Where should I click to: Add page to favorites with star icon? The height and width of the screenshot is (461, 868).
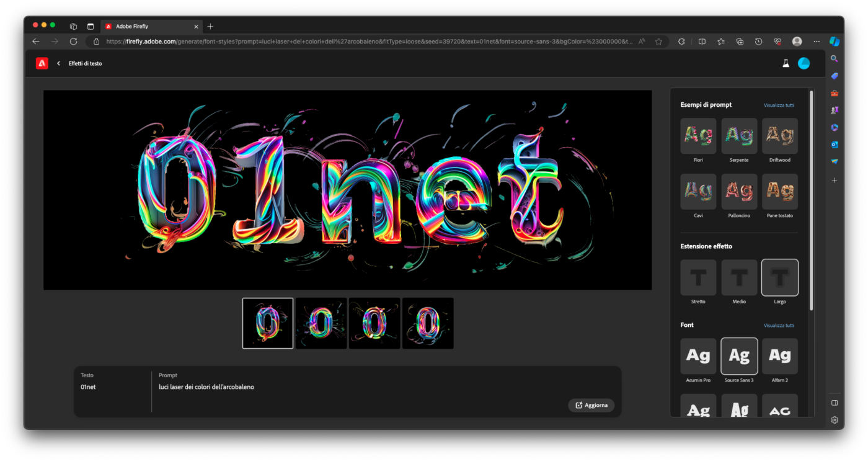pos(658,42)
